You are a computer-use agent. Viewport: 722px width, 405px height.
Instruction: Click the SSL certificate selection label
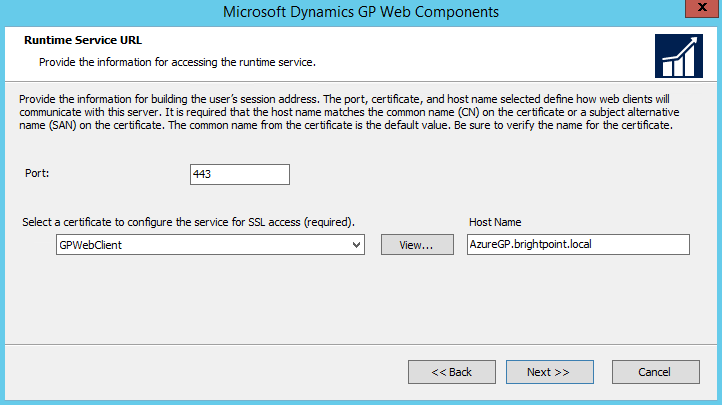pos(189,221)
